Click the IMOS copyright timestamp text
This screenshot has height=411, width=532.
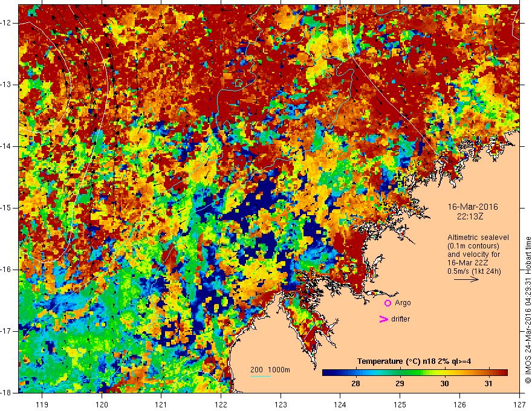528,310
